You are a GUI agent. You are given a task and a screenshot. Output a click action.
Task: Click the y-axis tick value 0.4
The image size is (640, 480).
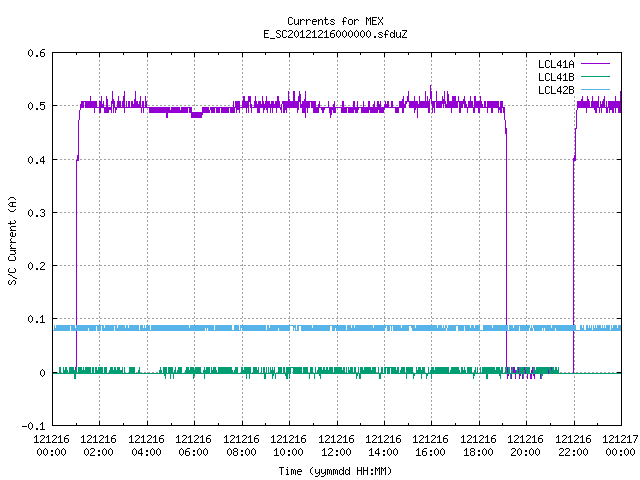(36, 160)
